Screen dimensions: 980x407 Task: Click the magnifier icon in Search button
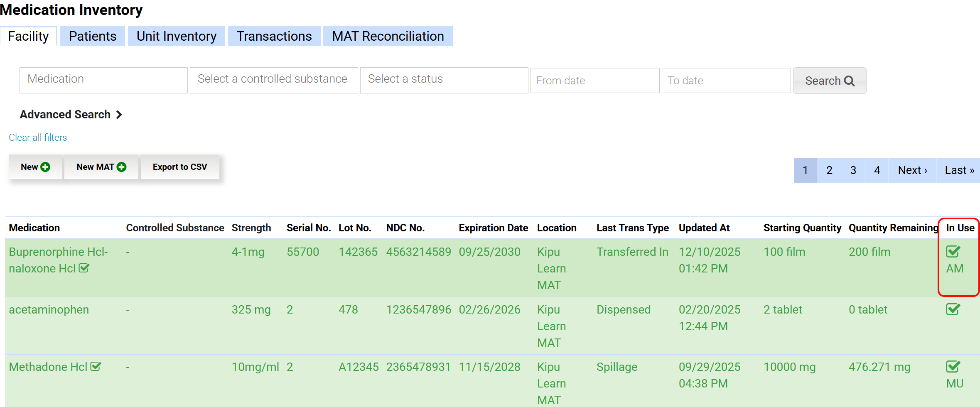point(850,81)
